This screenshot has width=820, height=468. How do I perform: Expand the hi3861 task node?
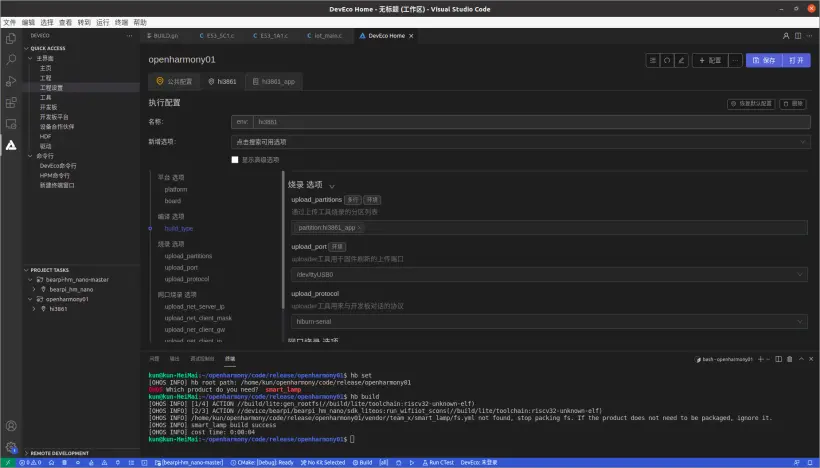[x=34, y=309]
